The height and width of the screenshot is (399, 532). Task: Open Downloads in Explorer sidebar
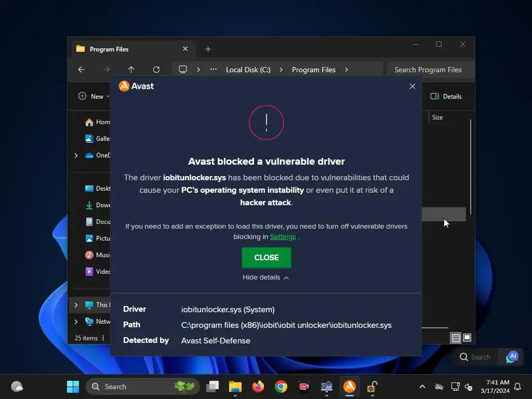pos(97,205)
